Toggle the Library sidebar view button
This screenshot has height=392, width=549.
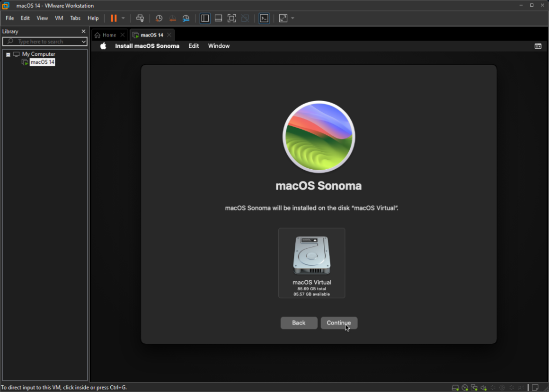205,18
